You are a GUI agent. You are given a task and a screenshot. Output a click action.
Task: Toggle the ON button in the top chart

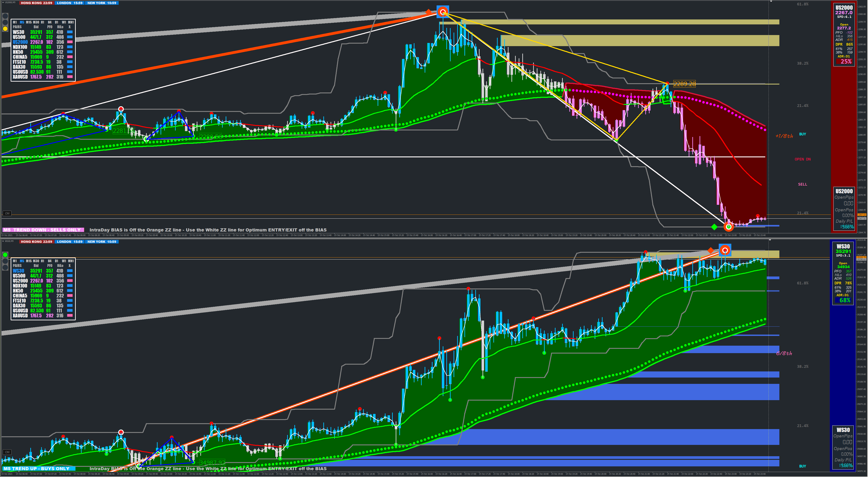point(7,213)
